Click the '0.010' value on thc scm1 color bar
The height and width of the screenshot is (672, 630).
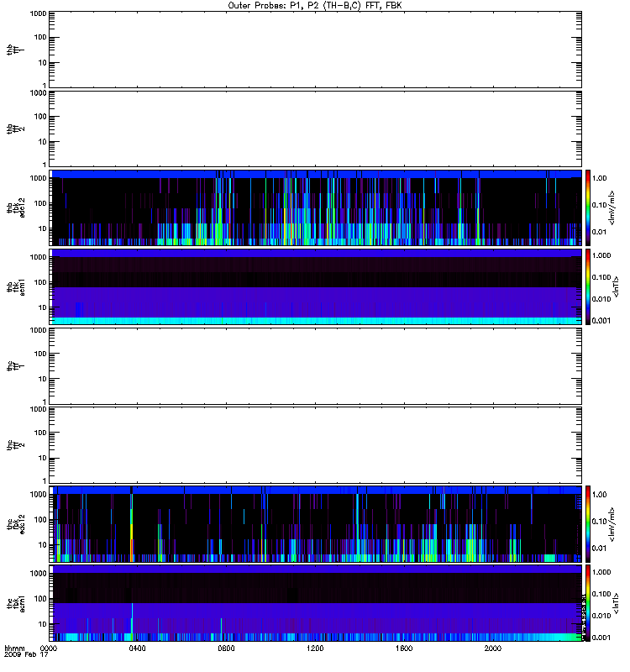(601, 616)
